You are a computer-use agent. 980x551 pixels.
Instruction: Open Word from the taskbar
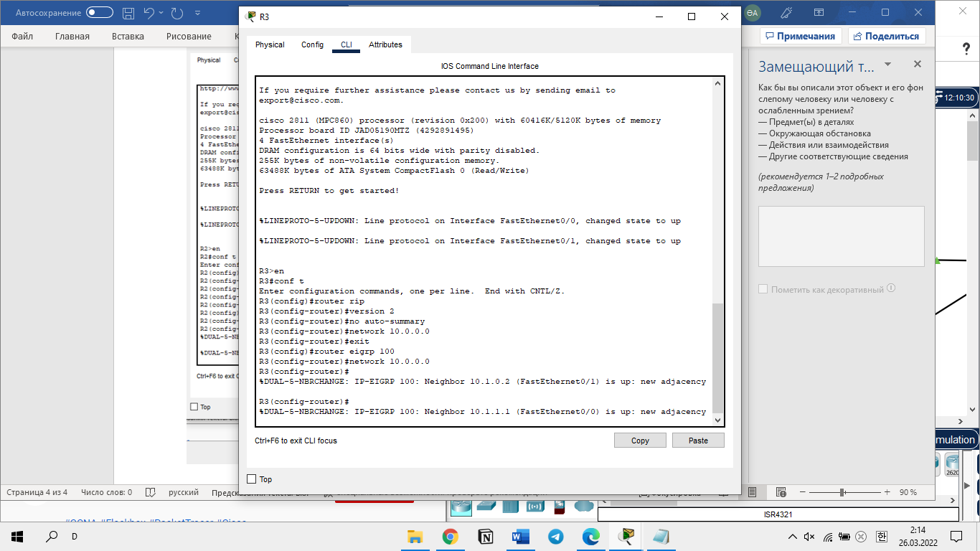(x=520, y=536)
